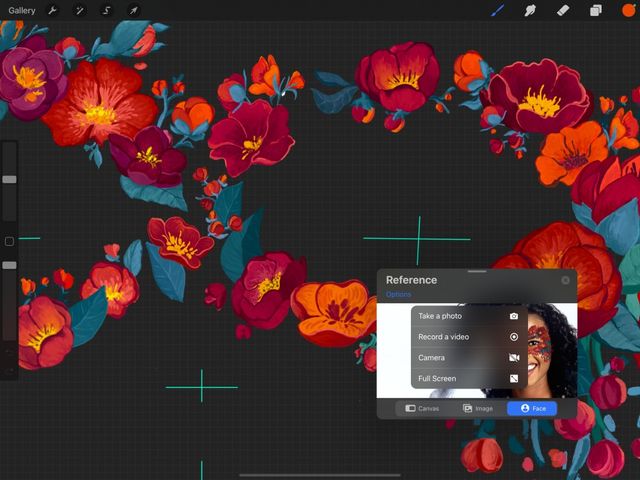
Task: Open the Actions wrench menu
Action: 53,11
